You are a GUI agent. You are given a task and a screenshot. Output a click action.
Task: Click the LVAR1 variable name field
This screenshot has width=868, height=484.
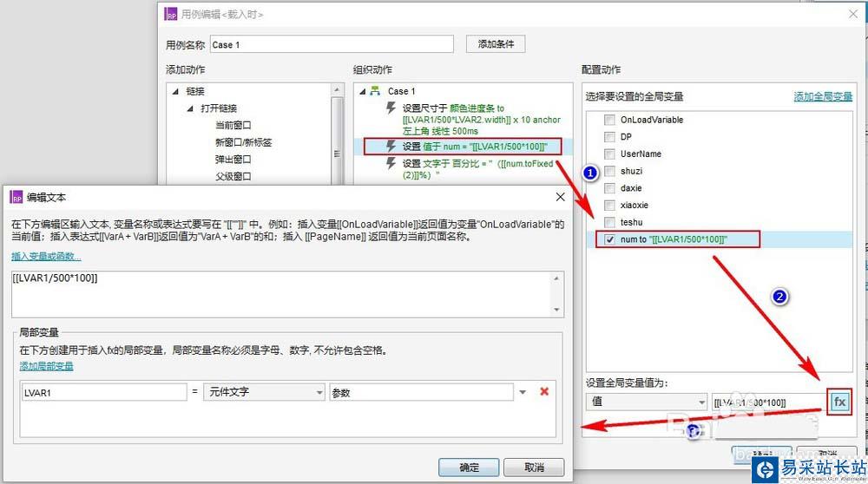[x=104, y=392]
